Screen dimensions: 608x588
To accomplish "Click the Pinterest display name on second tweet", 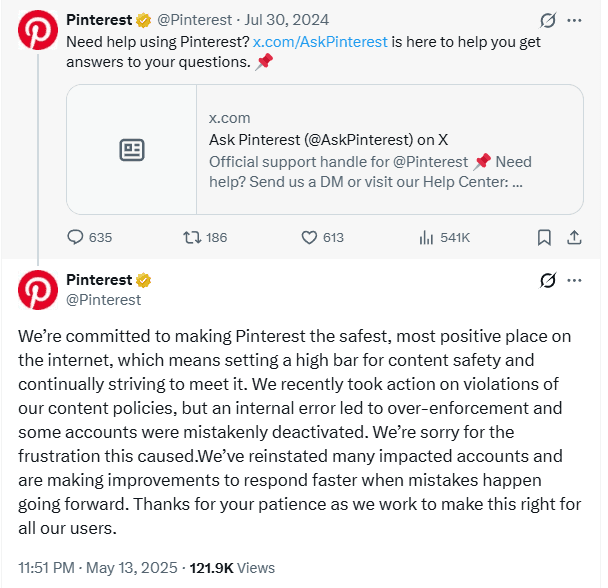I will (x=99, y=280).
